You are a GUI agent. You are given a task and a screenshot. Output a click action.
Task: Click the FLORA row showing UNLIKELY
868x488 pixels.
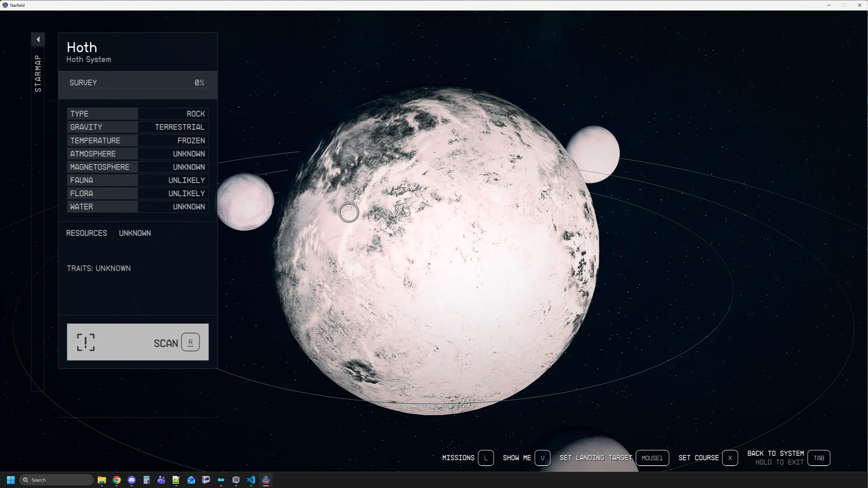[138, 194]
